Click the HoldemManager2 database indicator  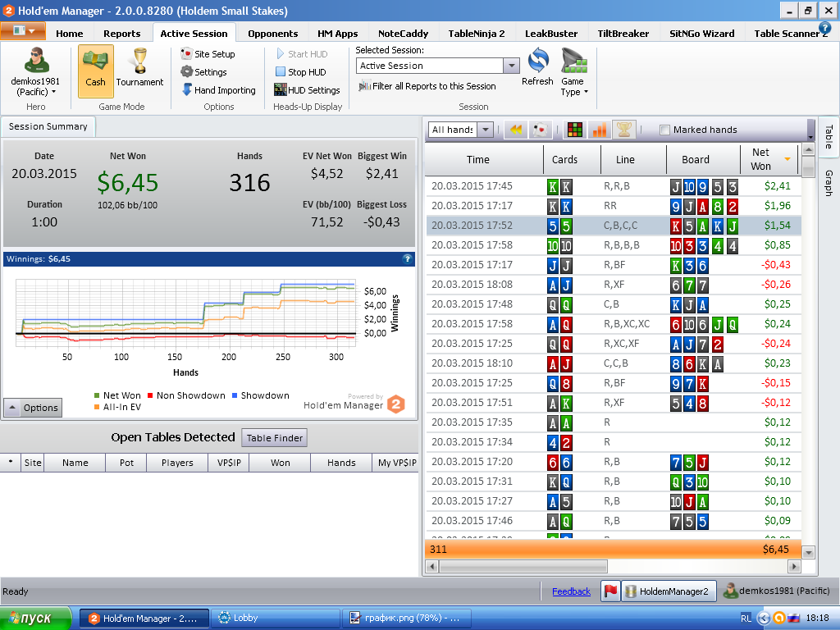tap(668, 591)
